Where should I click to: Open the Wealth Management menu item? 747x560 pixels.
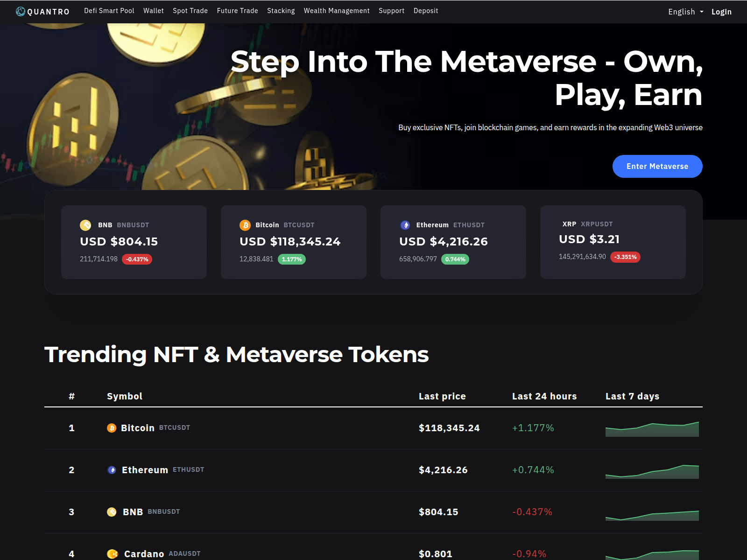337,11
